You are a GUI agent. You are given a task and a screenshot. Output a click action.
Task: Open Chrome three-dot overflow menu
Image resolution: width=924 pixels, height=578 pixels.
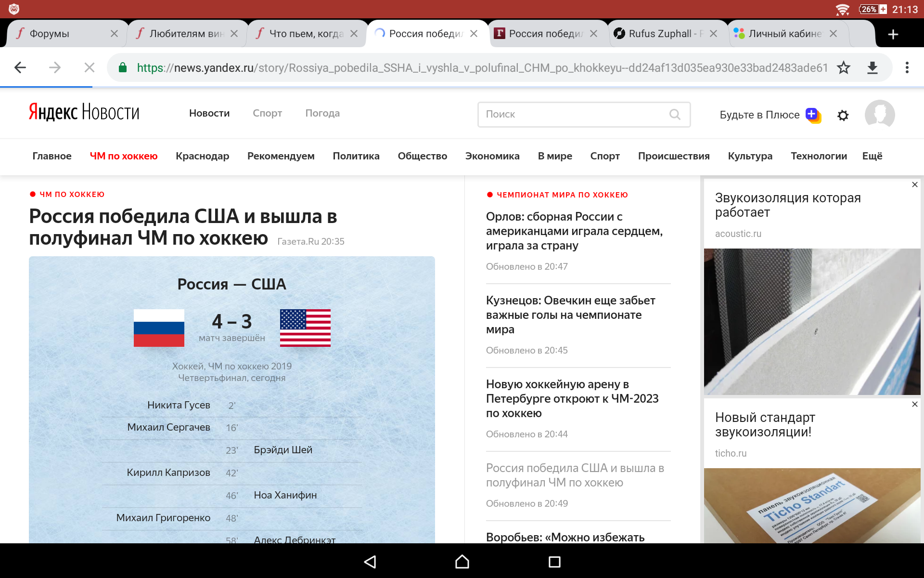(x=907, y=67)
